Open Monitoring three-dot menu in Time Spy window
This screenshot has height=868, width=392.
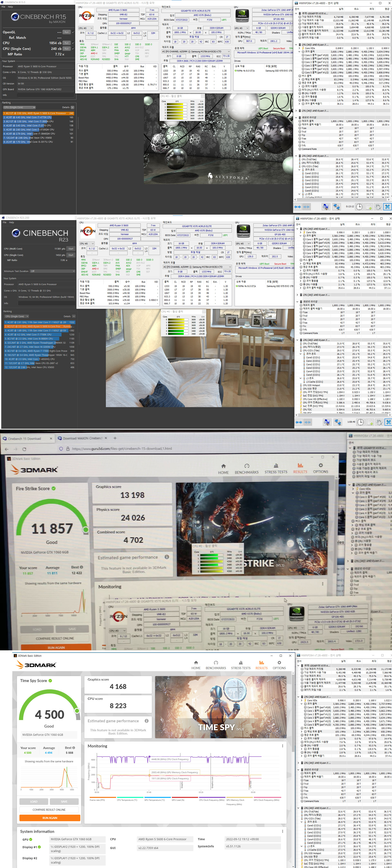tap(282, 746)
